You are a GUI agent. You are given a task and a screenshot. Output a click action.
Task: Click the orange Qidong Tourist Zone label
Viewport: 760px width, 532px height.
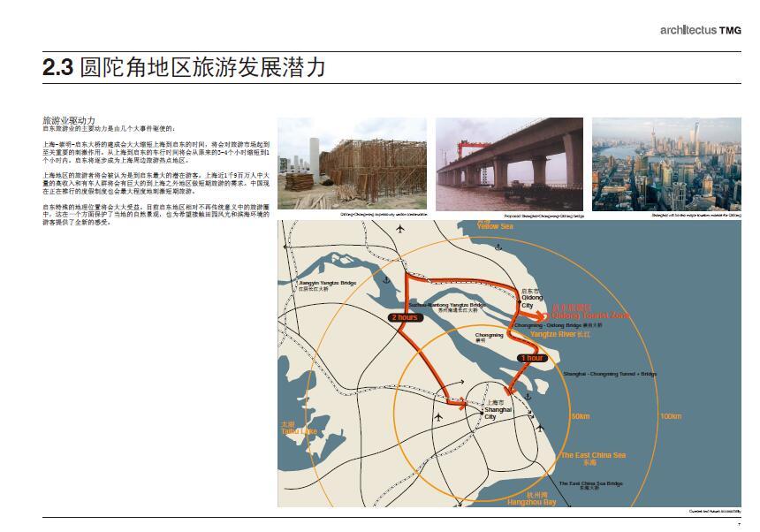(x=591, y=311)
